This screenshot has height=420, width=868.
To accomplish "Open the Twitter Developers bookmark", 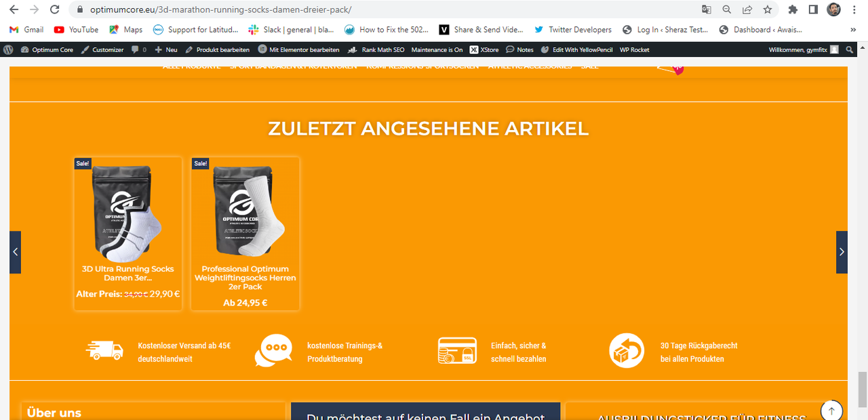I will [573, 30].
